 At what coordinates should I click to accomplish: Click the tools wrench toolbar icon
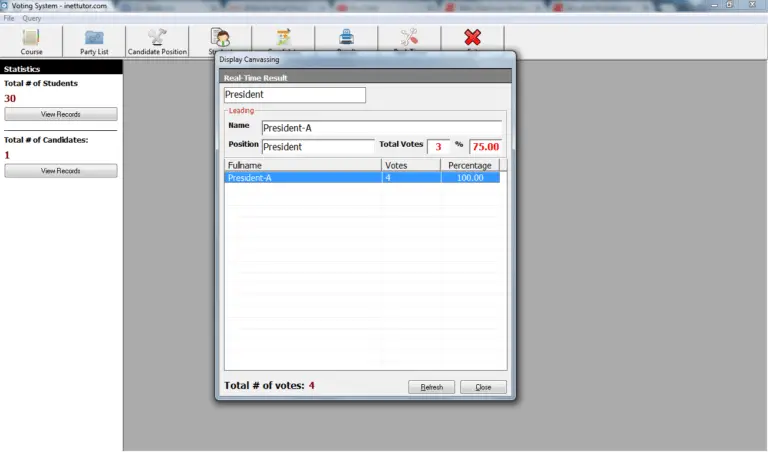click(409, 38)
